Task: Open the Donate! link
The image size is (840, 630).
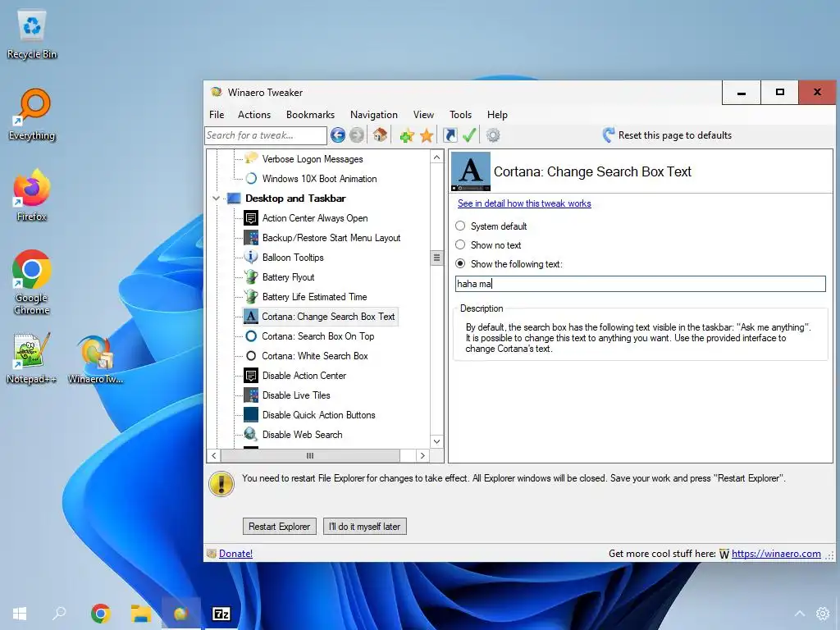Action: pyautogui.click(x=235, y=554)
